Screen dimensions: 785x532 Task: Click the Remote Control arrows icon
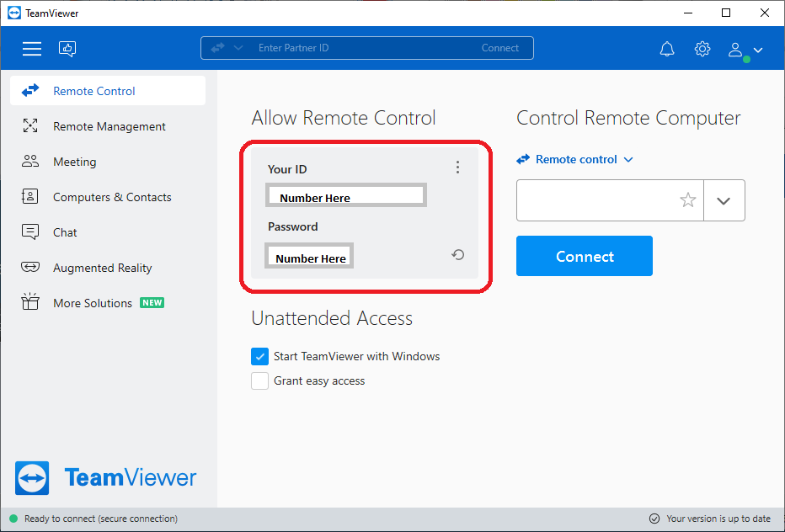pos(30,91)
